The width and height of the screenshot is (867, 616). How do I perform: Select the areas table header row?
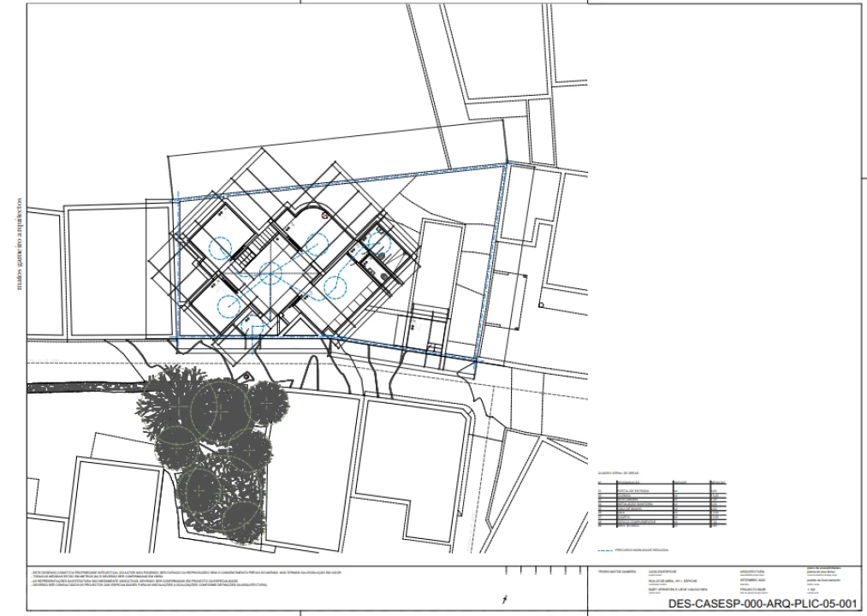[661, 483]
